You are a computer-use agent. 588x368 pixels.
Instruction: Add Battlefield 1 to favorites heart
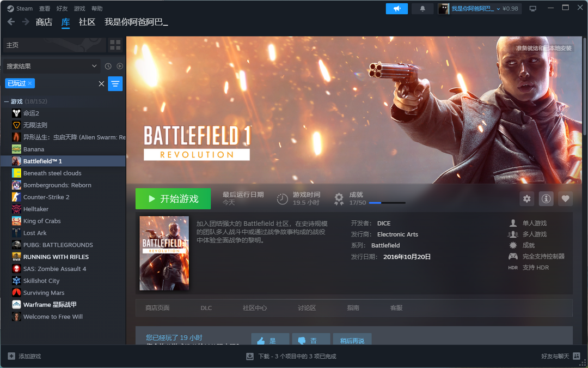tap(565, 198)
